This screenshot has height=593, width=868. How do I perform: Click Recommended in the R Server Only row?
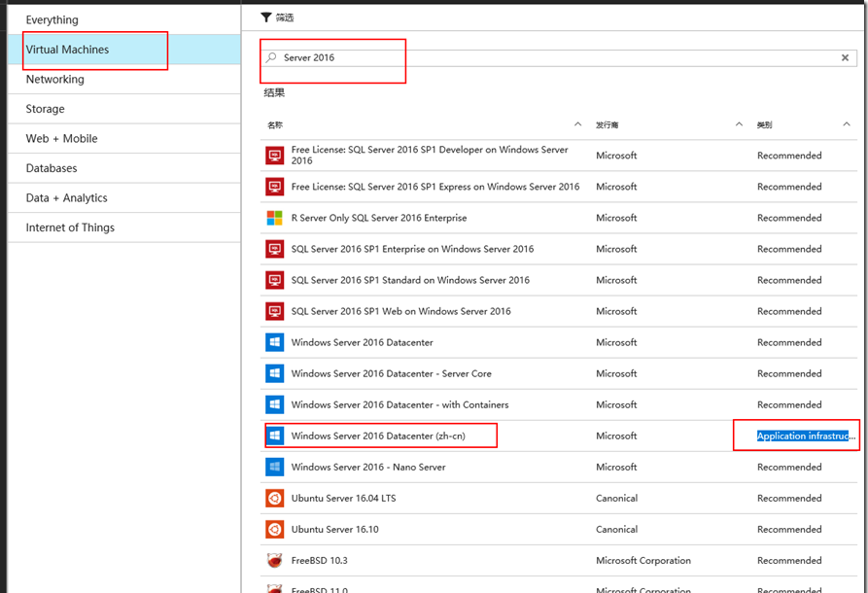click(x=789, y=218)
